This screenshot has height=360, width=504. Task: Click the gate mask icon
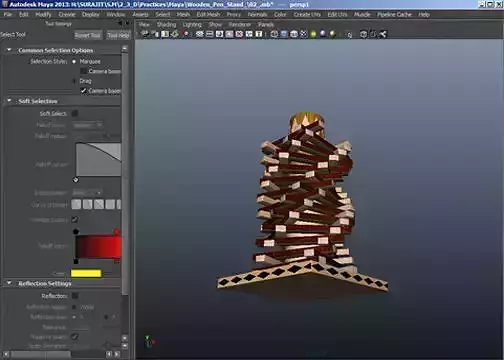[x=229, y=34]
